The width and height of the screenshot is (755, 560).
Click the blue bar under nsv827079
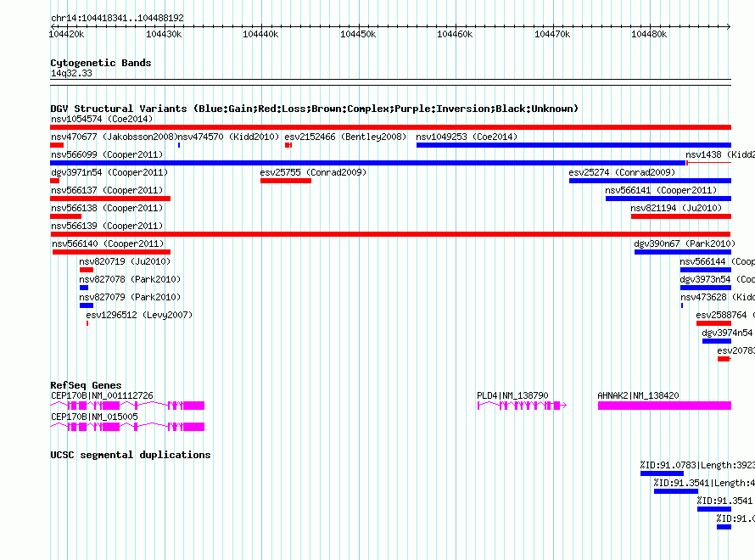pyautogui.click(x=87, y=305)
